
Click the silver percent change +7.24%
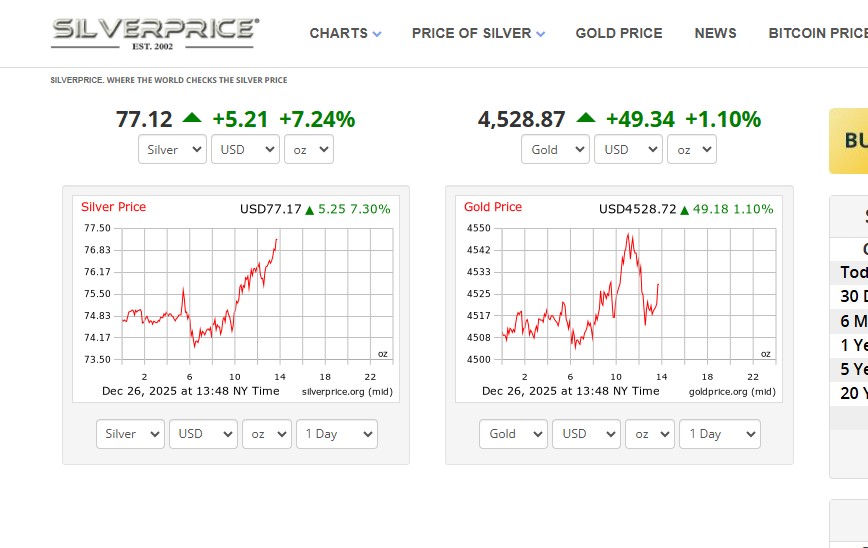pyautogui.click(x=317, y=120)
